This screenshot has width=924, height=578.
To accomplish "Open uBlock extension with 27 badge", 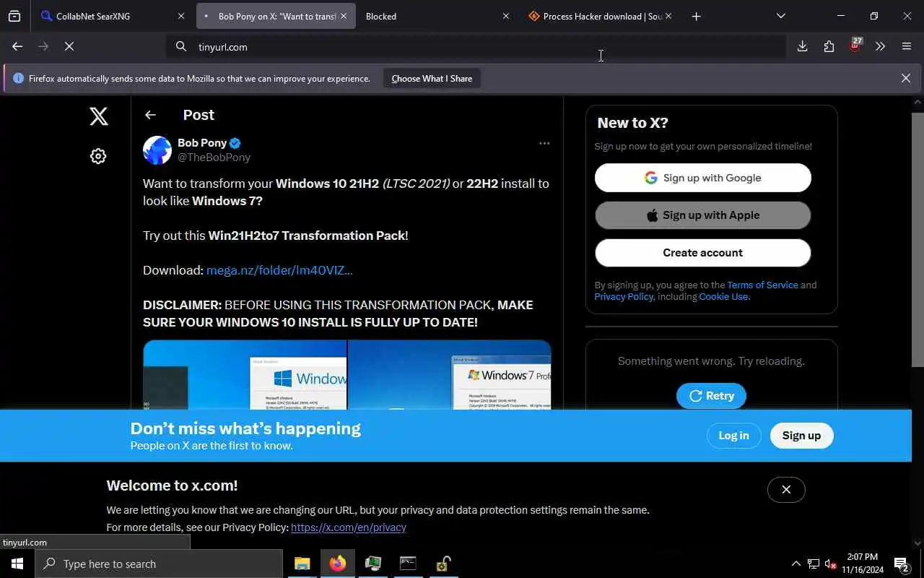I will (x=855, y=46).
